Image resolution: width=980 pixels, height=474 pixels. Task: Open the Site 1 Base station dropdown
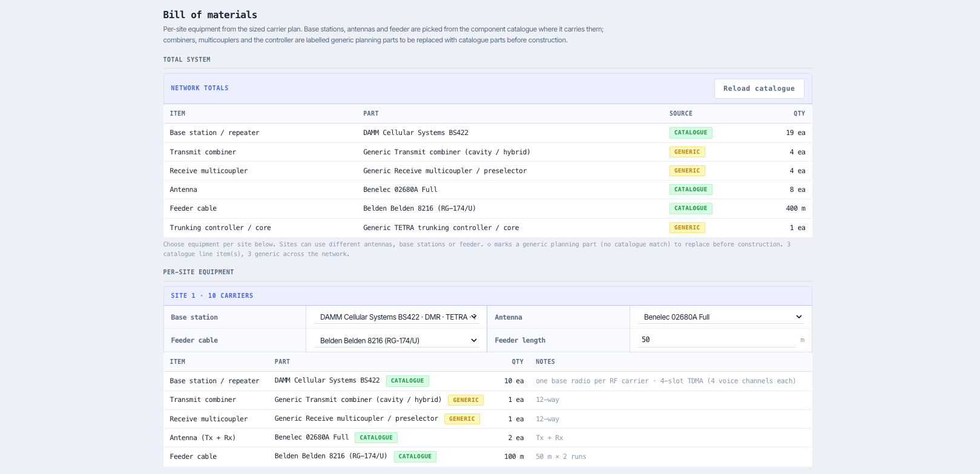(396, 317)
